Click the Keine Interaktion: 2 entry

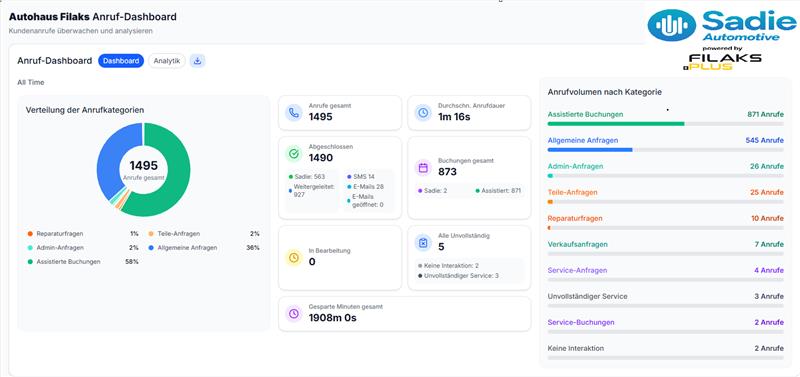pos(448,266)
